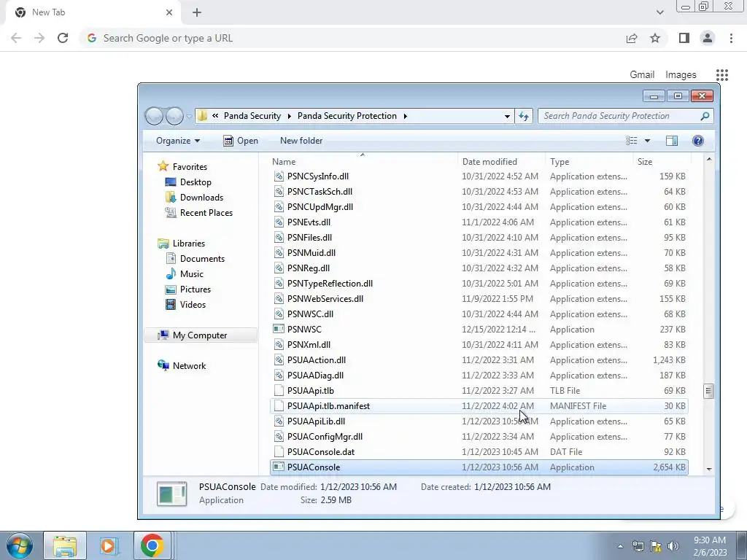Sort by Date modified column header

(x=502, y=161)
